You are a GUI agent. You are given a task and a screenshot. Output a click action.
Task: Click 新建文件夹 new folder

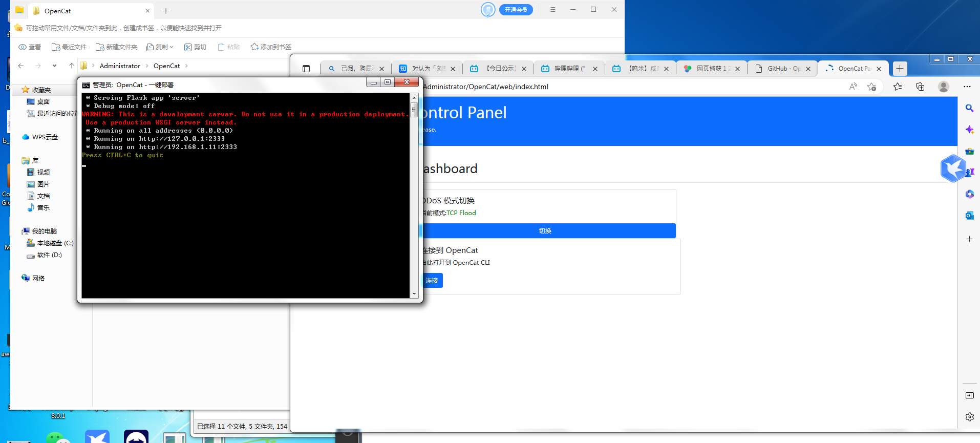[116, 47]
